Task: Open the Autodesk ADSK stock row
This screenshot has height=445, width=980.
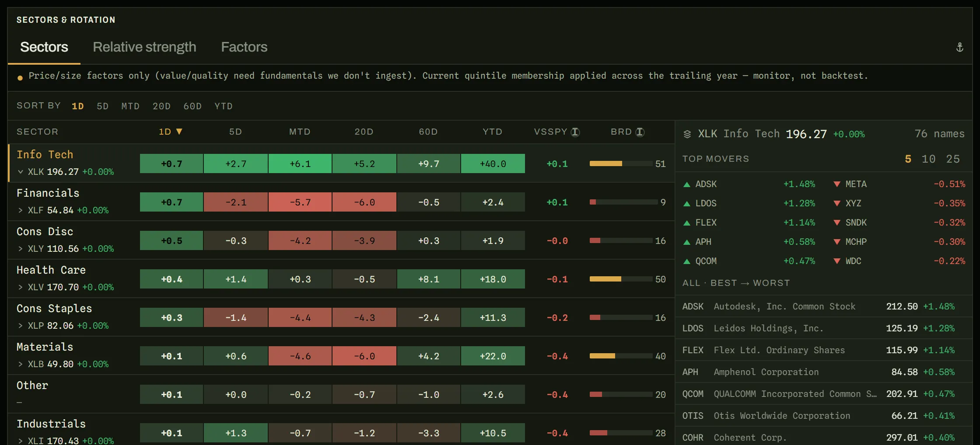Action: click(823, 306)
